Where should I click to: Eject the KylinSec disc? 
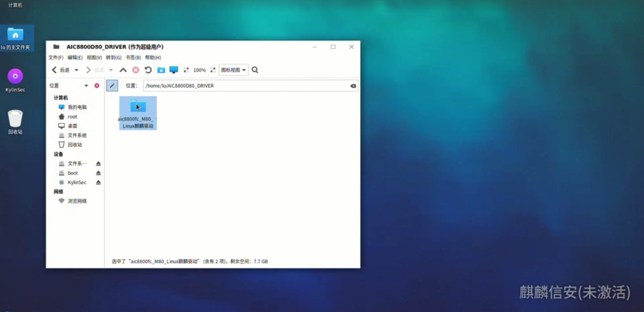(98, 182)
